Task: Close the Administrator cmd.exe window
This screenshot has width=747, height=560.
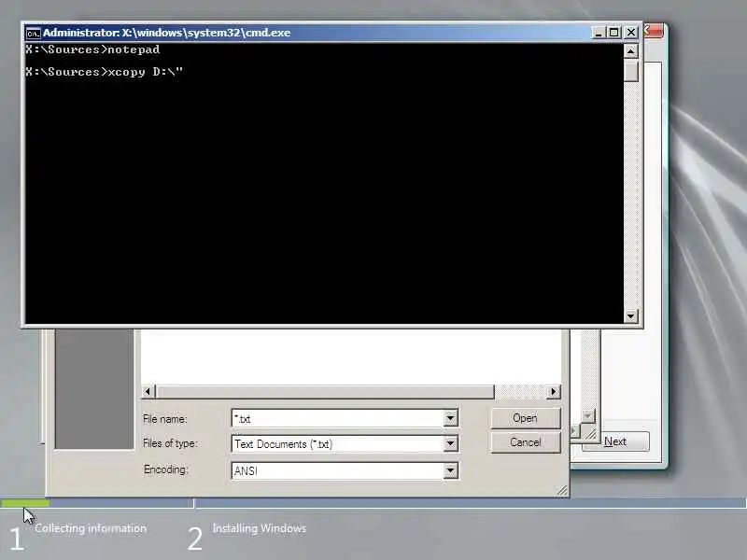Action: [x=631, y=33]
